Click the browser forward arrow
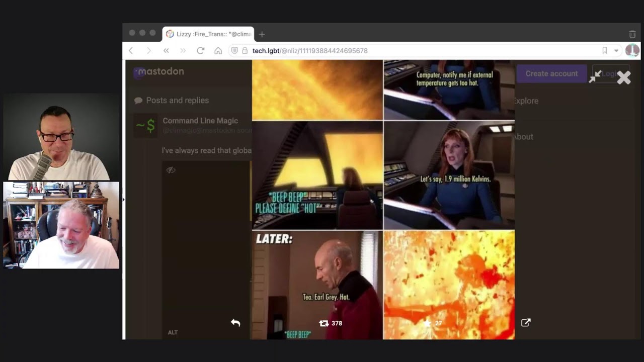This screenshot has width=644, height=362. coord(148,51)
